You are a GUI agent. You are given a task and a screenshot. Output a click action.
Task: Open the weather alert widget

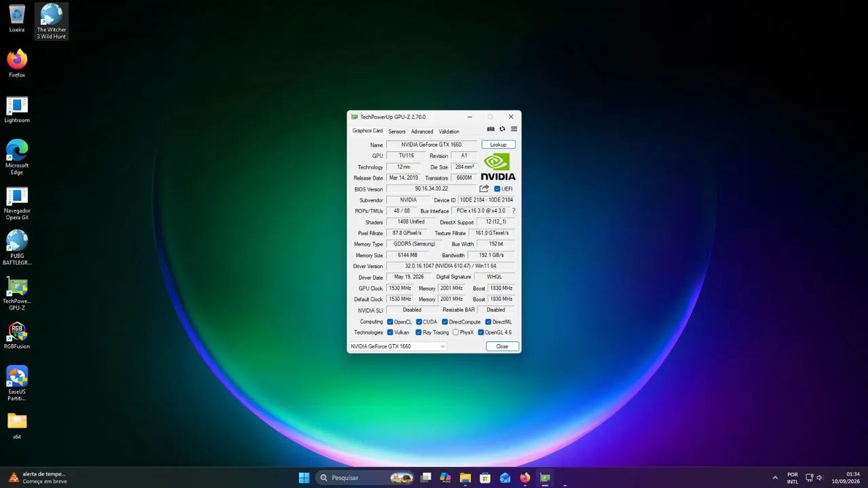pos(37,477)
